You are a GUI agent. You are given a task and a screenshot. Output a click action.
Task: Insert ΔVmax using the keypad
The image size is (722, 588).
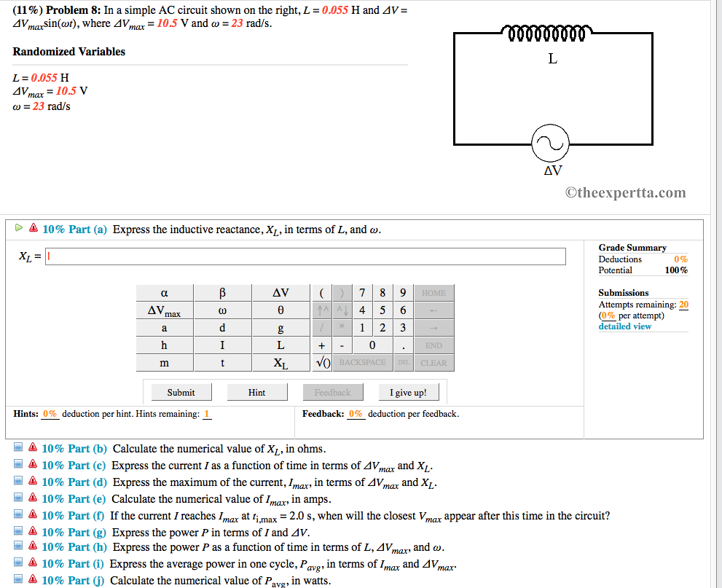[164, 310]
